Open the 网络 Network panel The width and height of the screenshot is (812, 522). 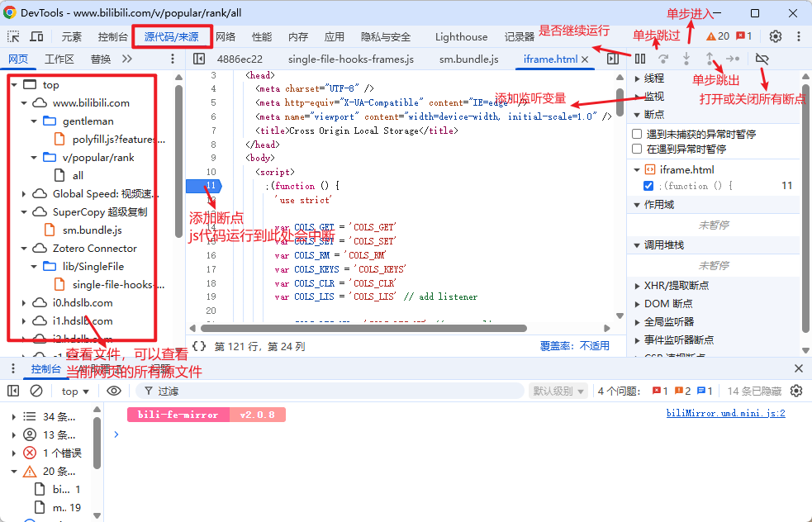tap(226, 37)
